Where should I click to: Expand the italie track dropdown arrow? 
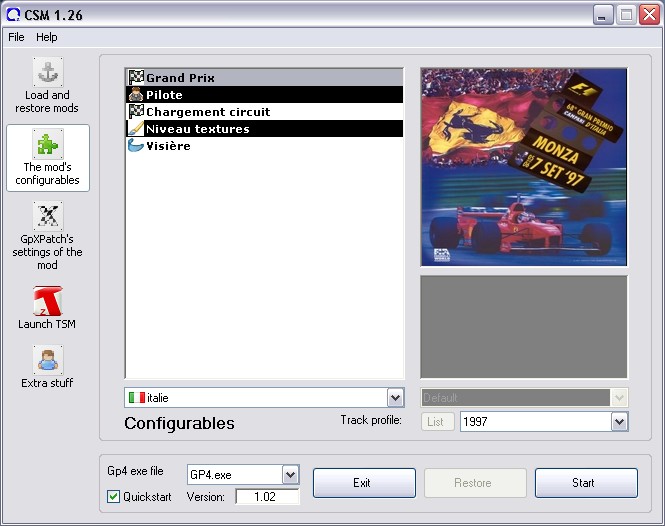tap(395, 398)
